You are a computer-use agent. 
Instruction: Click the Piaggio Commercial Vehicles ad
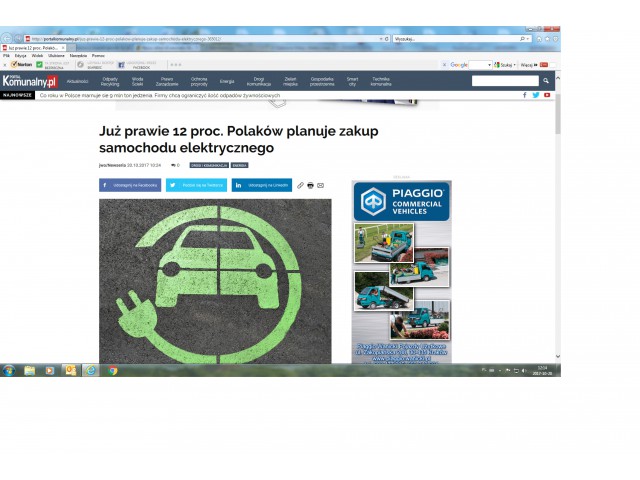coord(401,270)
